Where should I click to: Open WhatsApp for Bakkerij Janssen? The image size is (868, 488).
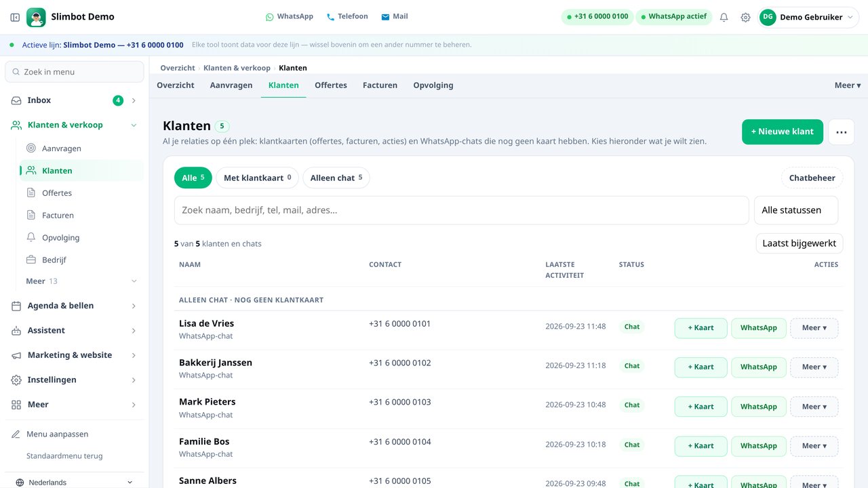[x=759, y=367]
